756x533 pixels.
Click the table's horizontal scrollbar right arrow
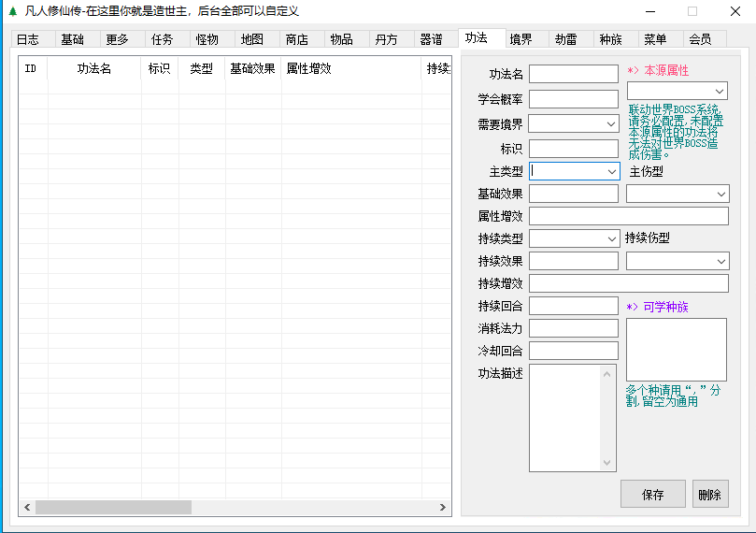[x=443, y=507]
